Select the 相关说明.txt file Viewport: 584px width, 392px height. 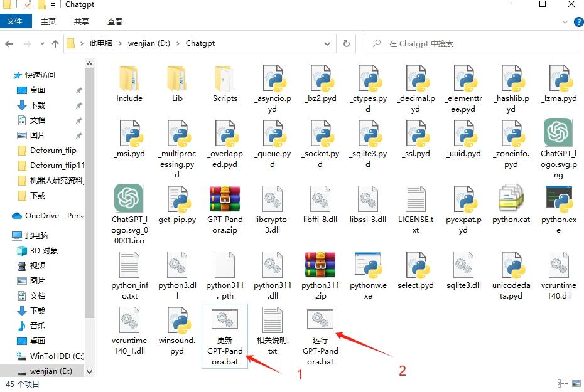coord(273,331)
